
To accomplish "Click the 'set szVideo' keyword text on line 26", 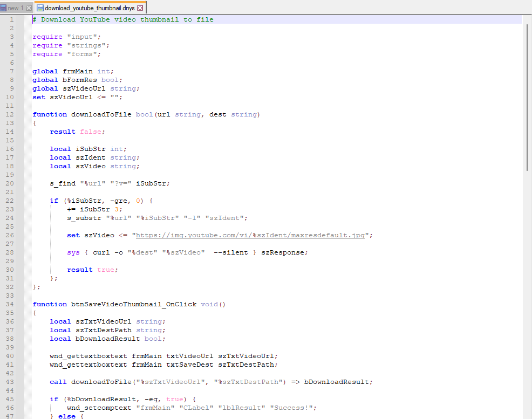I will [x=91, y=235].
